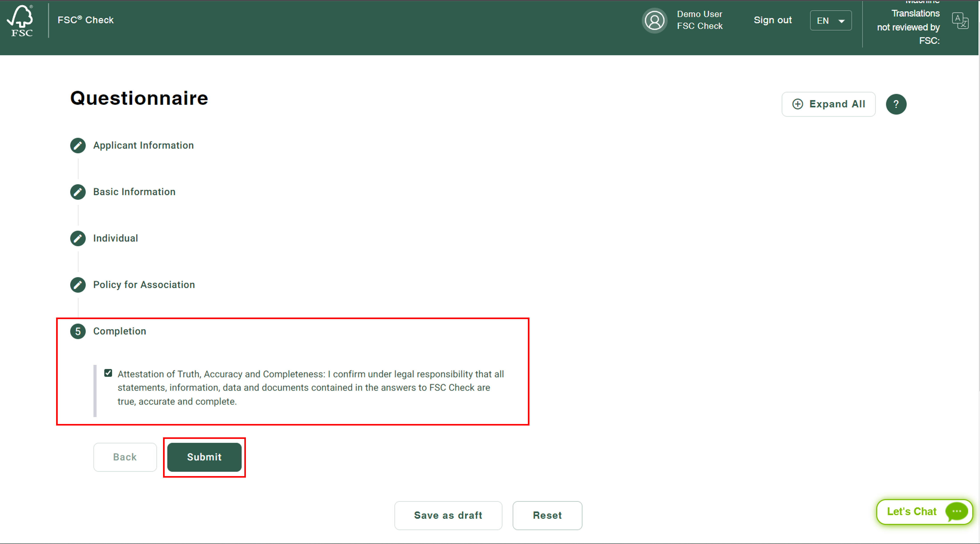Submit the questionnaire
980x544 pixels.
coord(204,457)
